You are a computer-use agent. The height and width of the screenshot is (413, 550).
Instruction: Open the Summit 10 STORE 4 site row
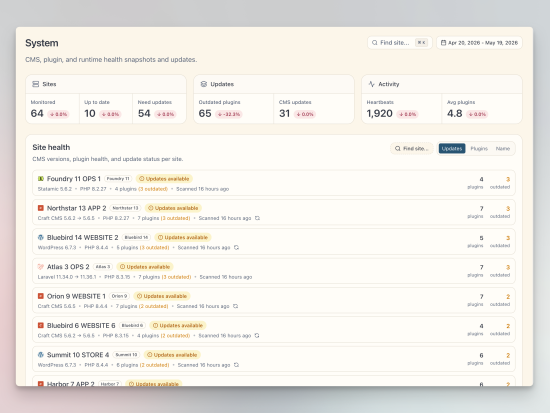pos(274,359)
